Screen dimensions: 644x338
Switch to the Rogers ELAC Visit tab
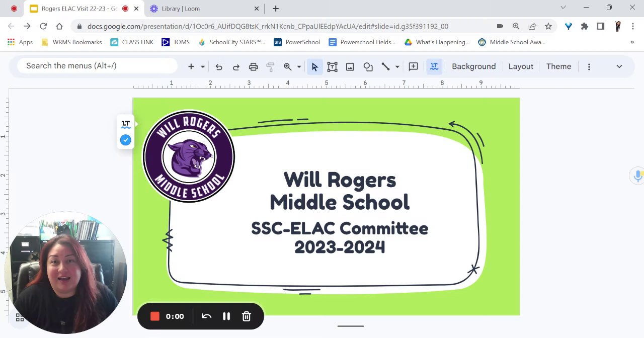79,9
